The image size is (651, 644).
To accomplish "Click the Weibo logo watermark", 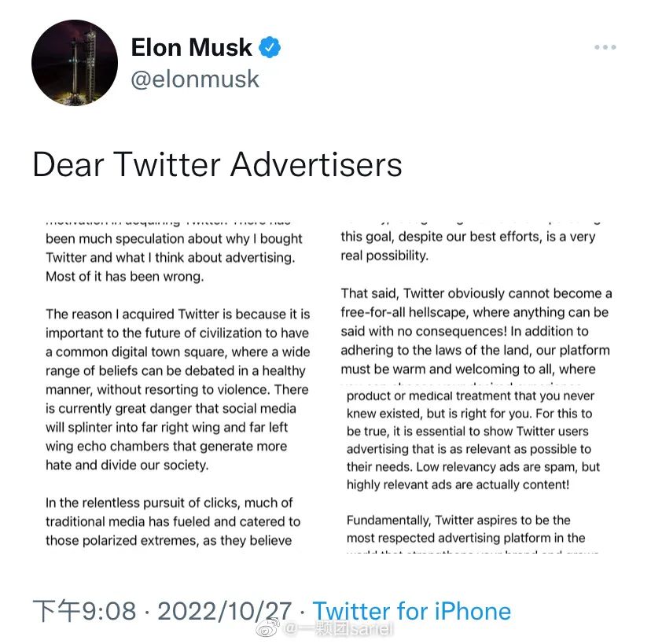I will tap(270, 628).
